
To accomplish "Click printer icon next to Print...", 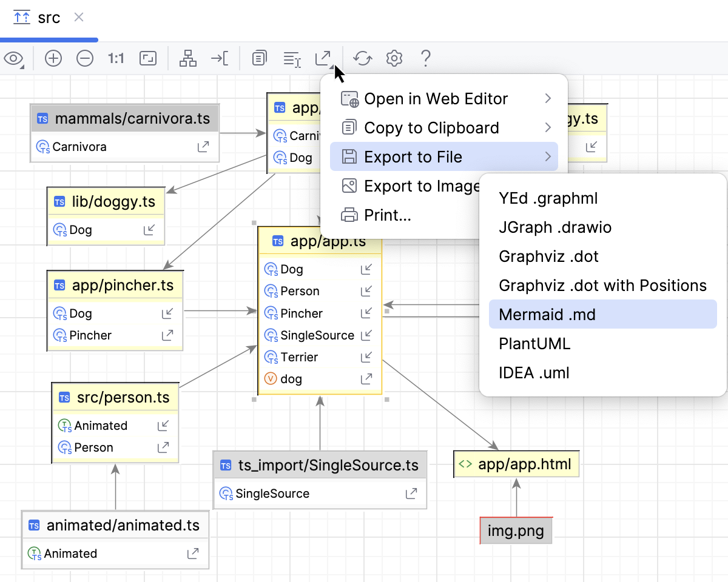I will click(x=349, y=215).
